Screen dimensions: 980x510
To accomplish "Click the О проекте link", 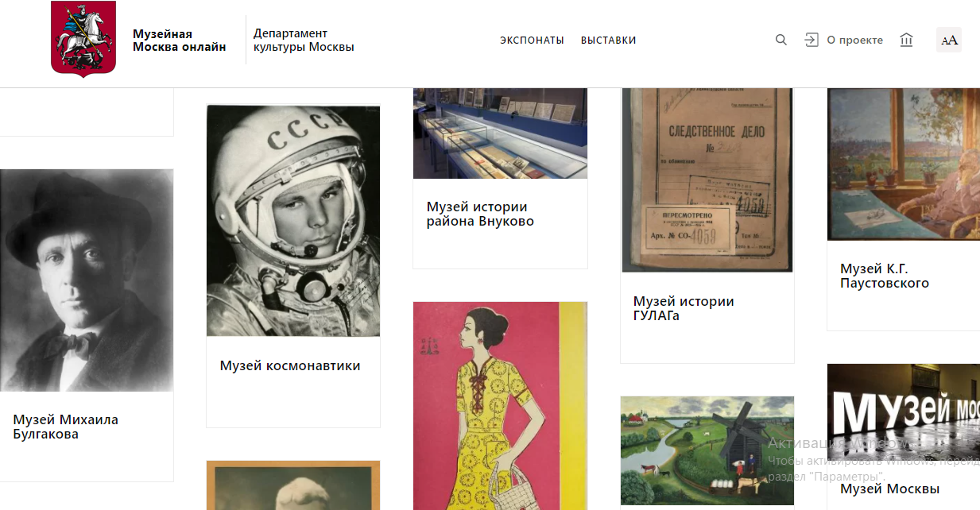I will (x=854, y=40).
